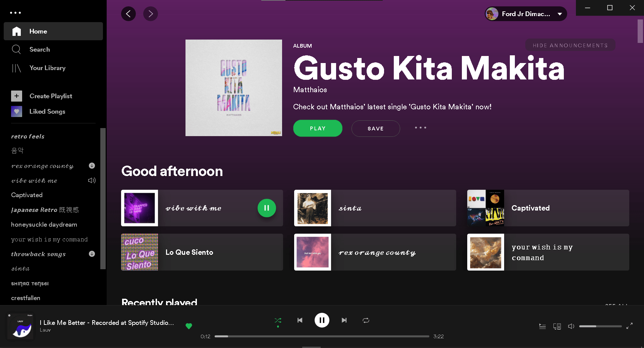Toggle shuffle playback
This screenshot has height=348, width=644.
click(x=278, y=321)
